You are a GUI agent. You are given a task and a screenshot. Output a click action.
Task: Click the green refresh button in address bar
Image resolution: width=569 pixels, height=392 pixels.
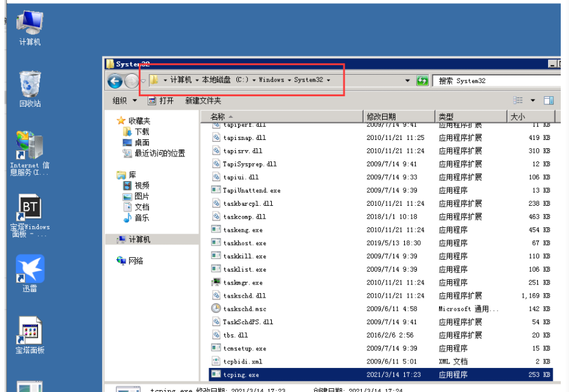point(421,81)
